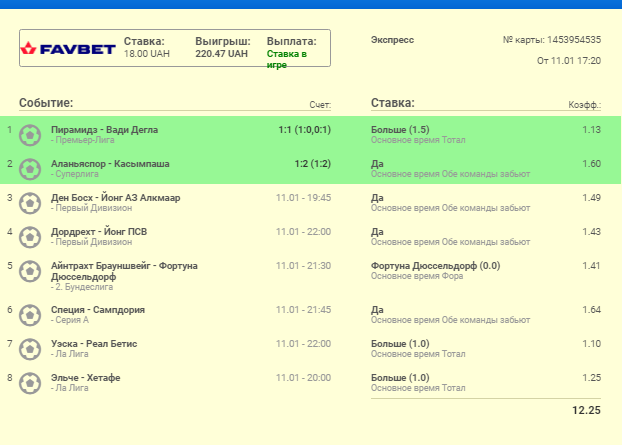This screenshot has height=445, width=622.
Task: Click the coefficient 1.10
Action: point(591,344)
